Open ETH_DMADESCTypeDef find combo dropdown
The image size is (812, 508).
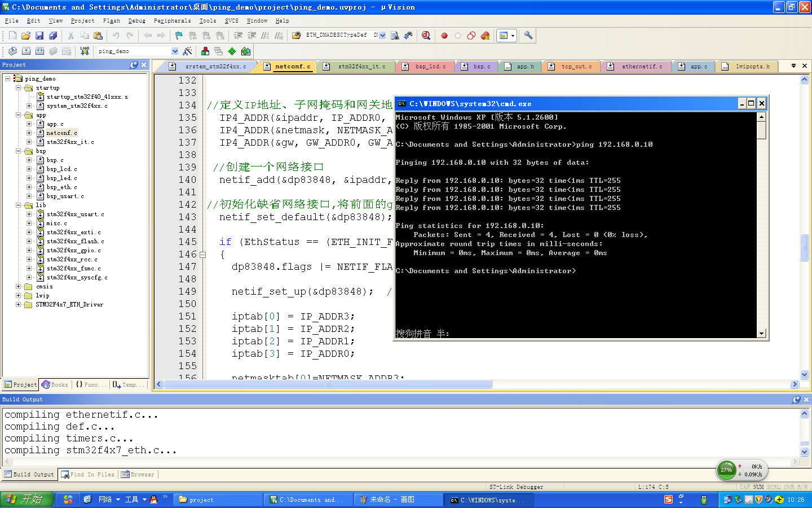click(382, 36)
